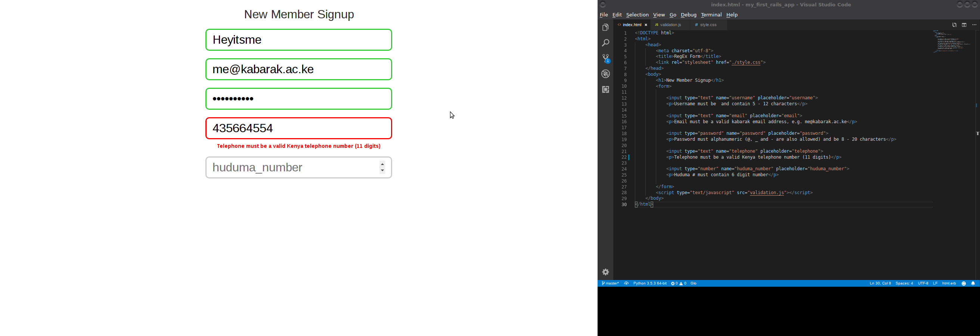Click the red telephone validation error message
The height and width of the screenshot is (336, 980).
point(299,146)
